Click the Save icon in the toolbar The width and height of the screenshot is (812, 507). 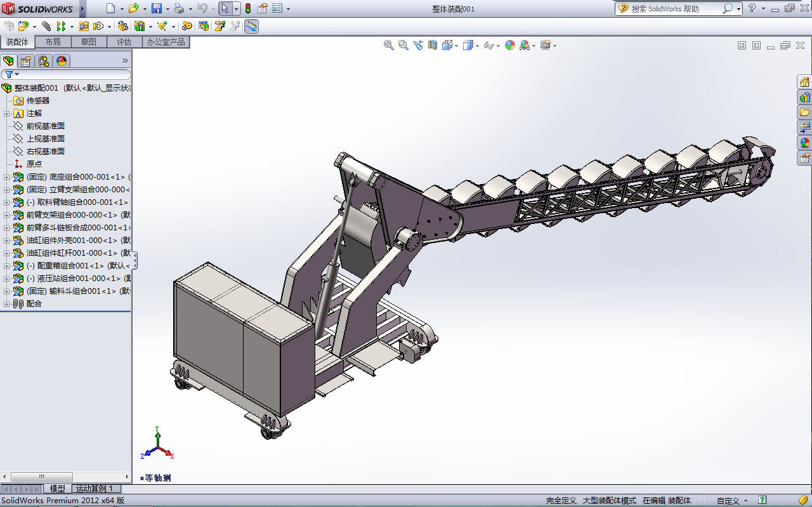[157, 9]
